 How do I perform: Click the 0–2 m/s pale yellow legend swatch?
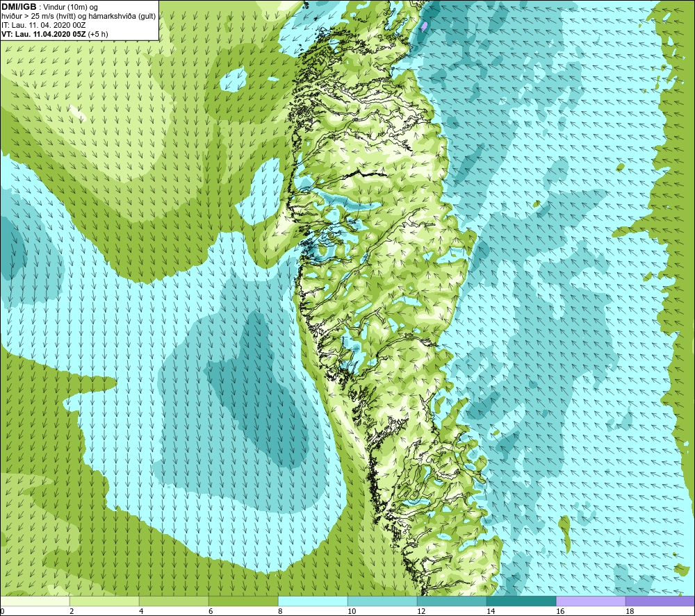coord(35,601)
